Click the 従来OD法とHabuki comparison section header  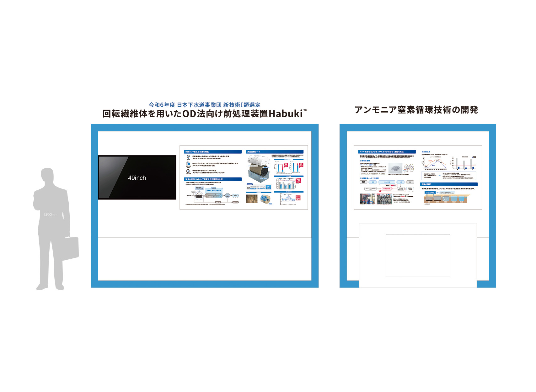pos(212,179)
